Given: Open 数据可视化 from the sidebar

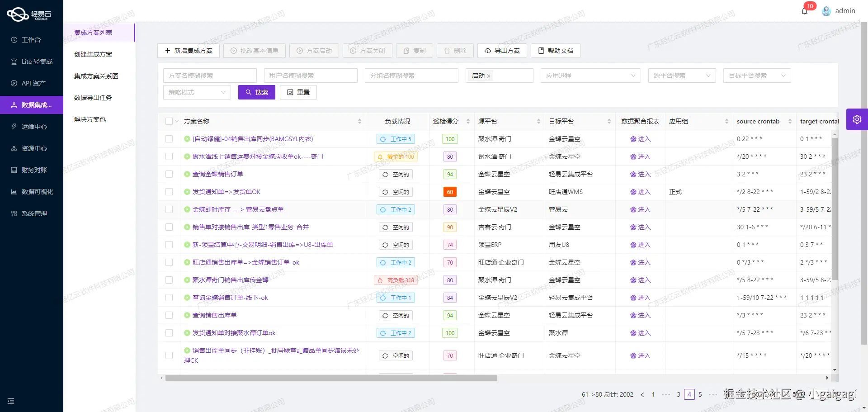Looking at the screenshot, I should coord(32,192).
